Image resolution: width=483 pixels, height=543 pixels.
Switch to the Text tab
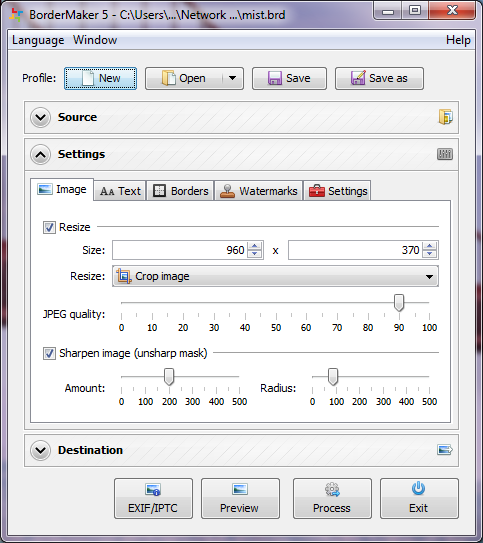point(120,191)
